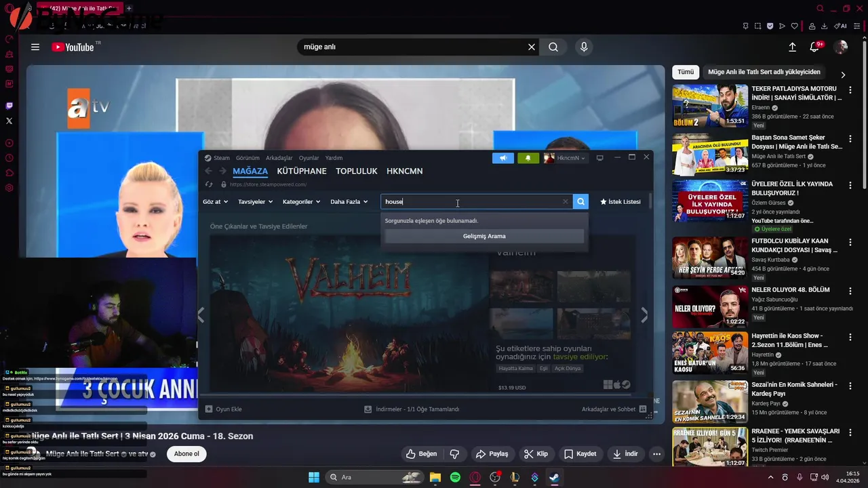Expand Kategoriler dropdown in Steam store

click(302, 202)
